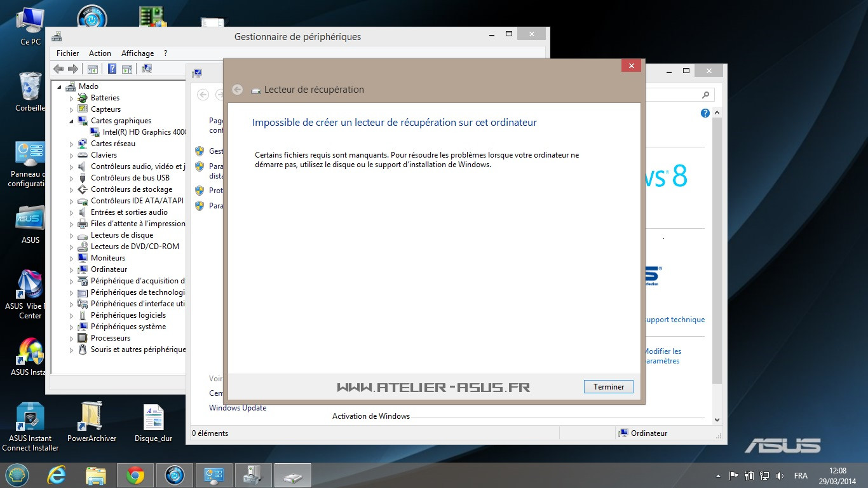Collapse the Cartes graphiques category
This screenshot has width=868, height=488.
pyautogui.click(x=71, y=121)
